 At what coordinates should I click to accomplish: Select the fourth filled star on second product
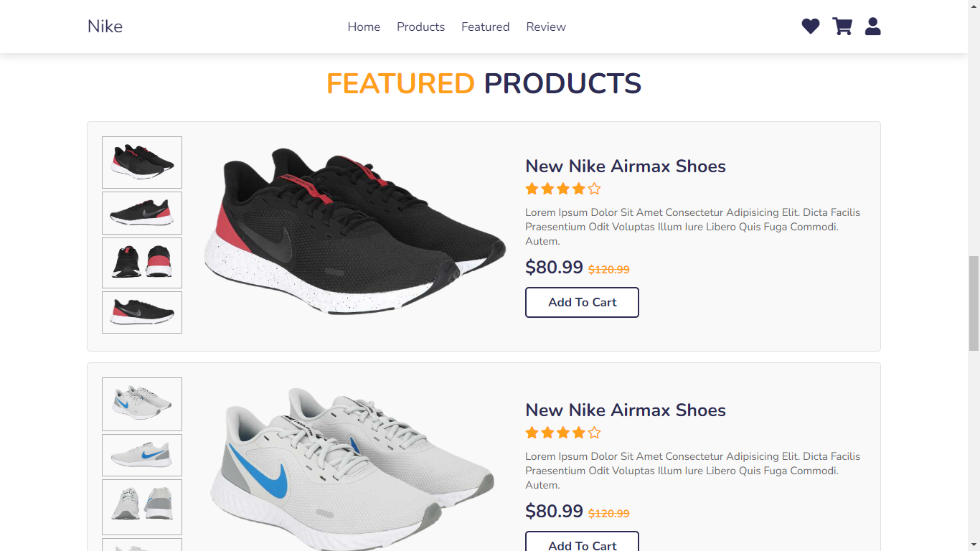(x=579, y=433)
